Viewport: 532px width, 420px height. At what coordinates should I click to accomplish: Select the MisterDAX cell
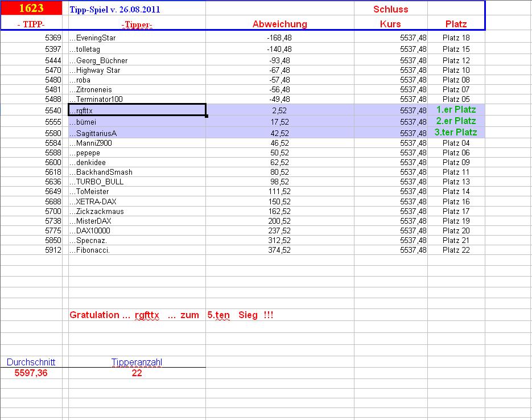[x=137, y=221]
